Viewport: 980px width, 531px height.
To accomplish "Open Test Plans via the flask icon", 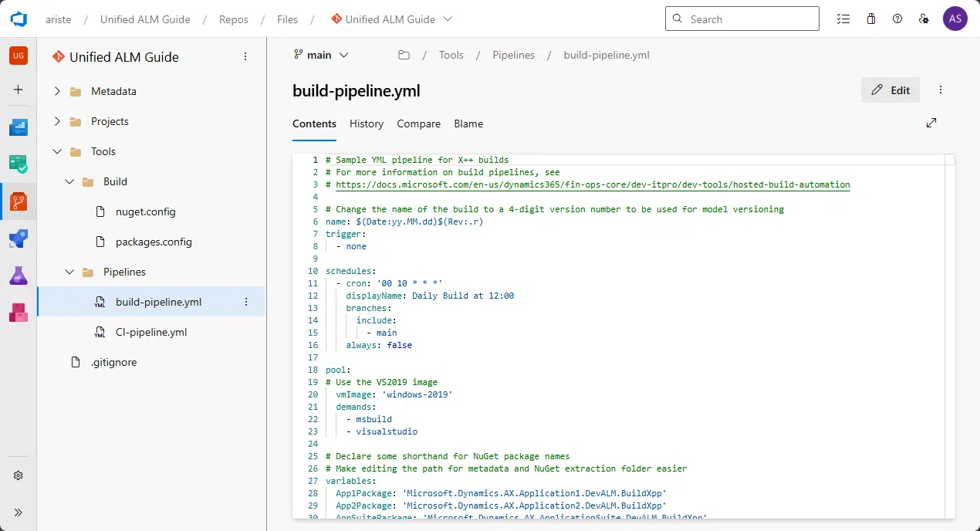I will (19, 276).
